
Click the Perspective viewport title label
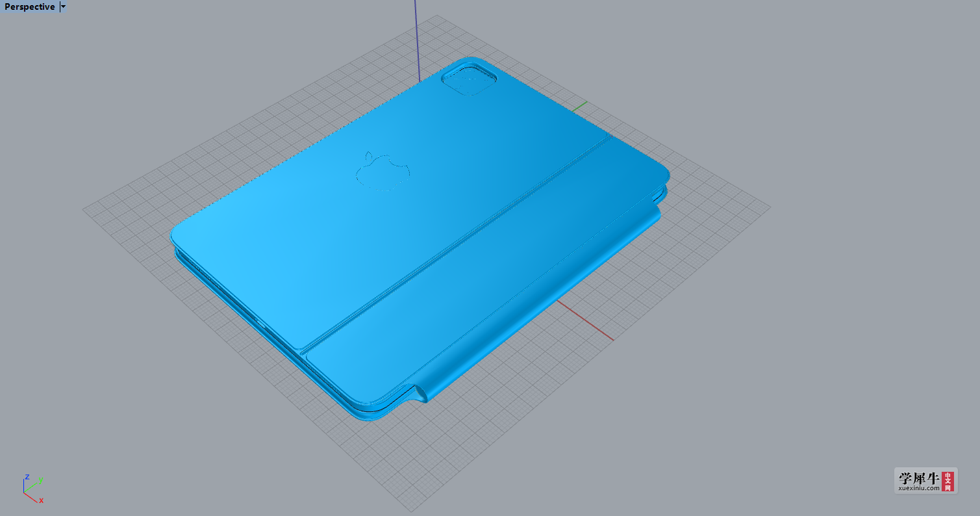pos(29,7)
